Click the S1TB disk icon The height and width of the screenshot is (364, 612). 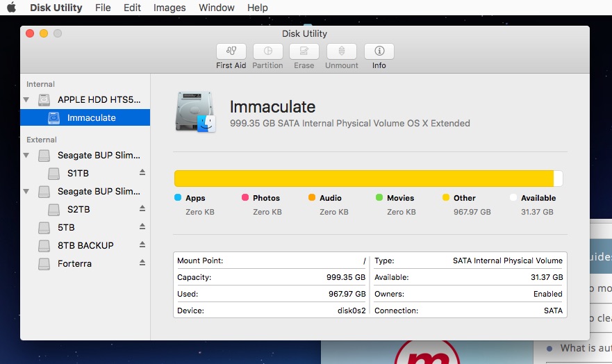pos(54,173)
